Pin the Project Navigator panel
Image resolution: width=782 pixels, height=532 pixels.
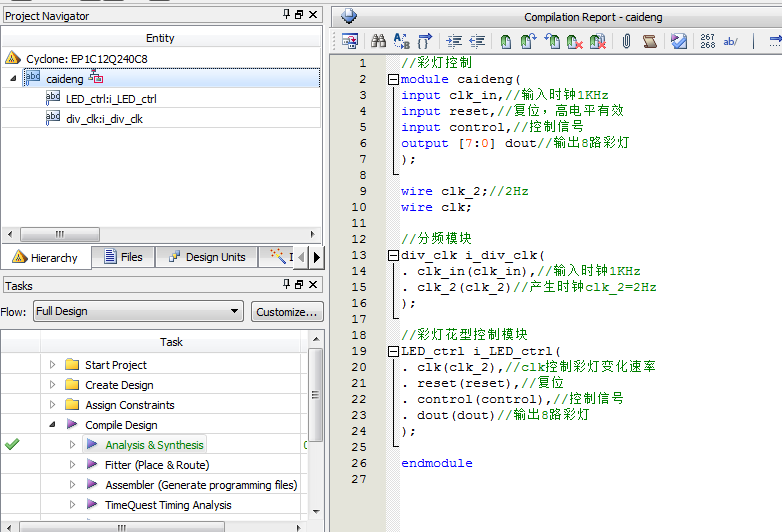click(287, 15)
